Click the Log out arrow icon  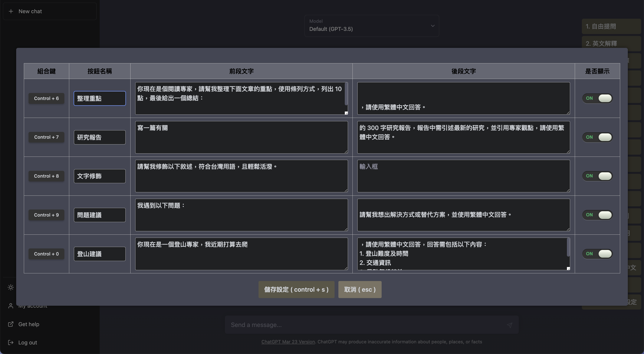[x=10, y=343]
